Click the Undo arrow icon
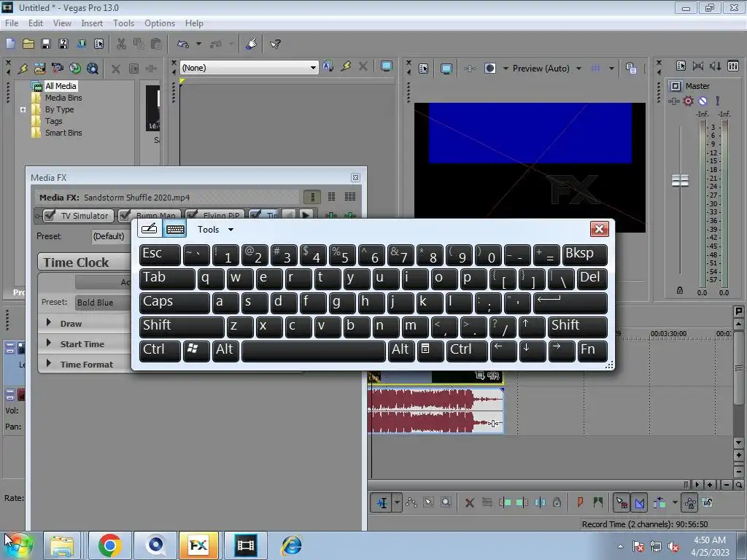This screenshot has width=747, height=560. click(x=183, y=44)
